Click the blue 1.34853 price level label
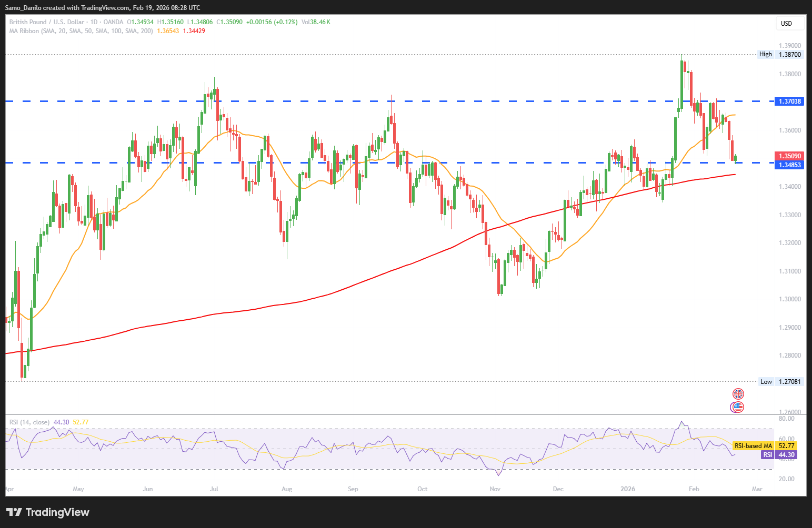The width and height of the screenshot is (812, 528). tap(789, 165)
